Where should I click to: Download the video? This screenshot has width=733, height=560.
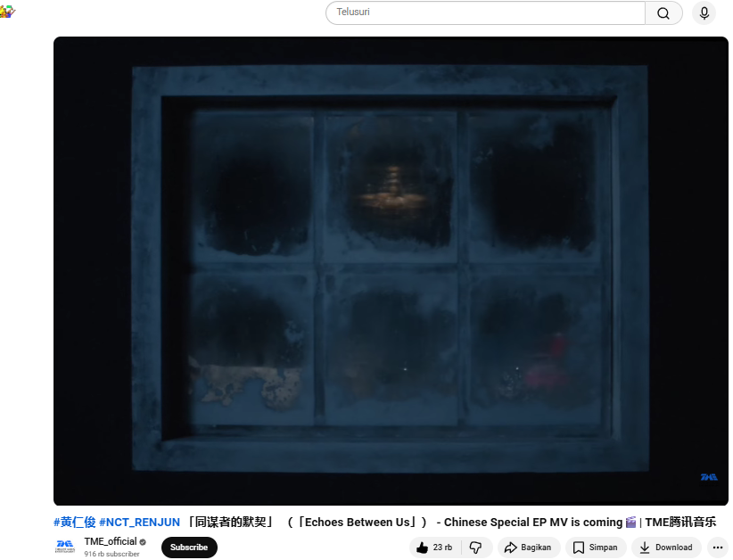click(x=666, y=548)
